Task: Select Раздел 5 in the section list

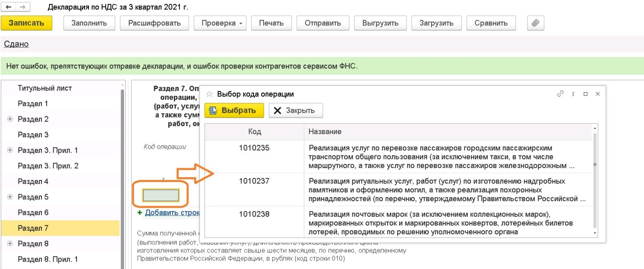Action: click(33, 197)
